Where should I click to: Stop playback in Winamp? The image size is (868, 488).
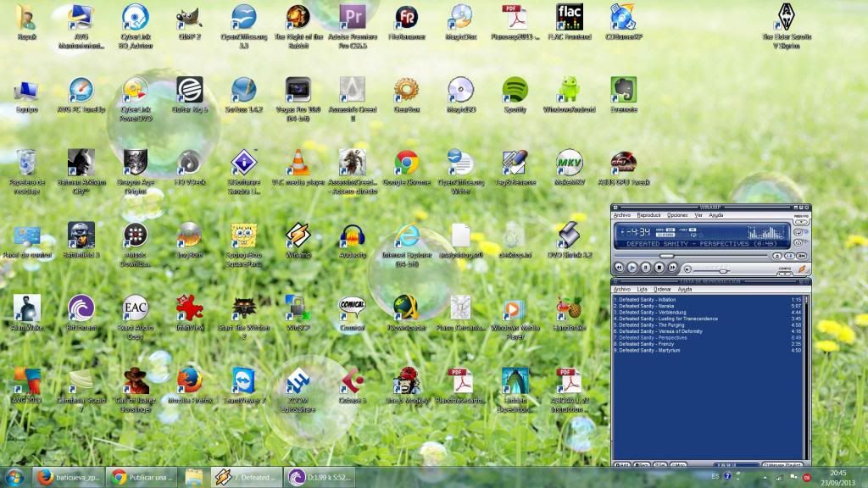659,267
